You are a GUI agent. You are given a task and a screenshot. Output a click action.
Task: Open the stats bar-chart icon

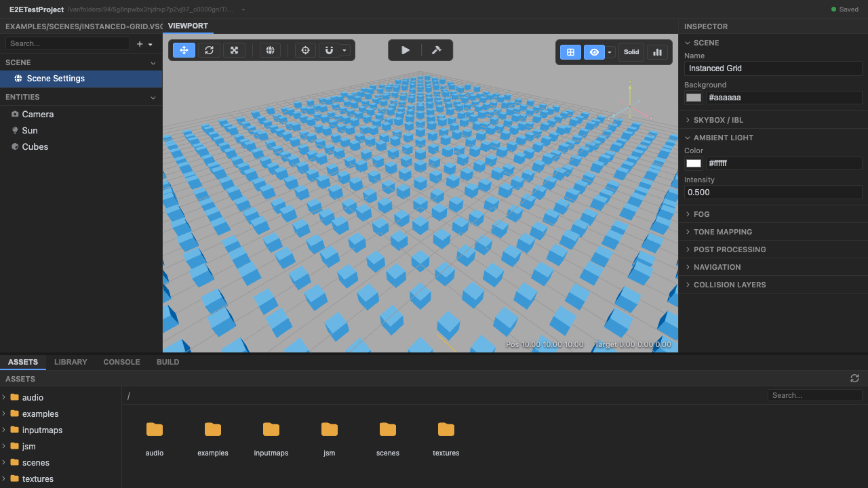click(x=657, y=52)
